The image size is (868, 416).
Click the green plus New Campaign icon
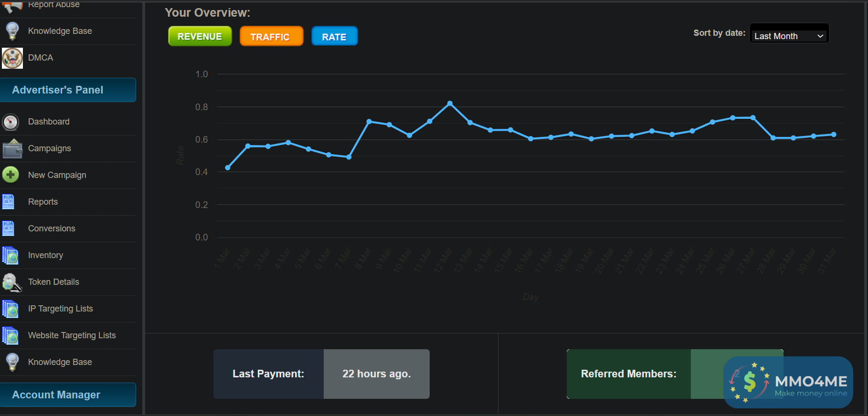coord(11,175)
